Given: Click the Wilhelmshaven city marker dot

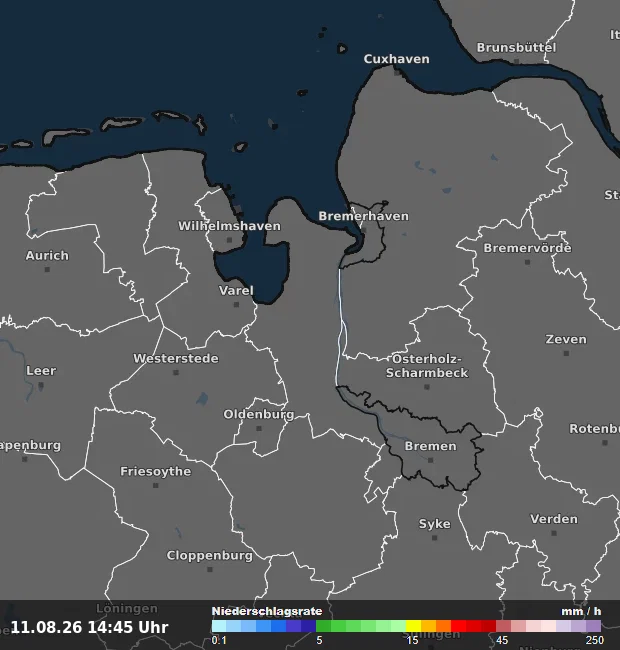Looking at the screenshot, I should (x=230, y=240).
